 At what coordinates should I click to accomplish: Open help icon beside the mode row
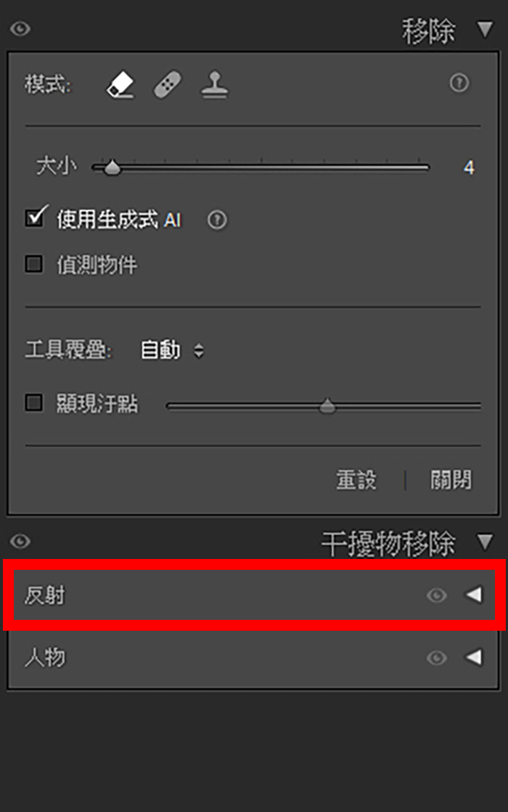pos(459,83)
